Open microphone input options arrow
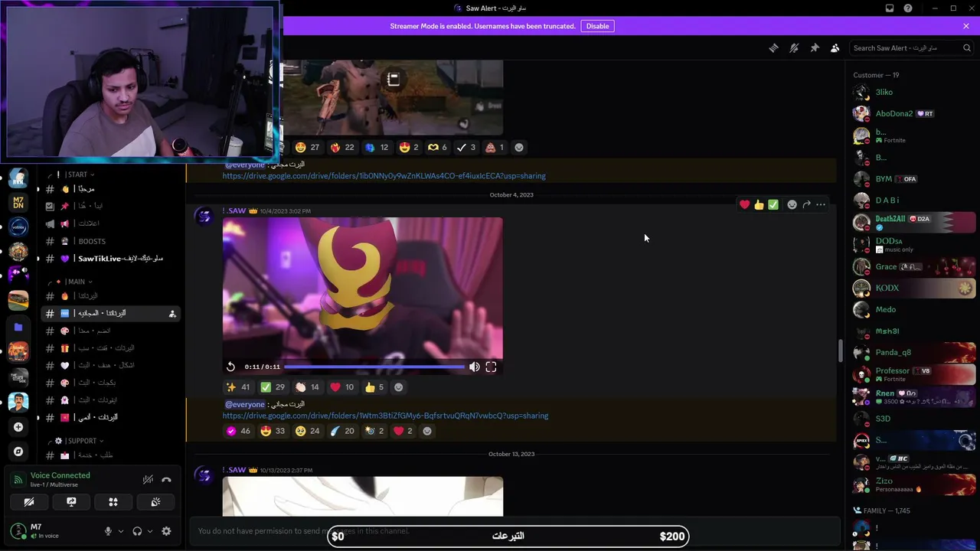The width and height of the screenshot is (980, 551). click(121, 531)
